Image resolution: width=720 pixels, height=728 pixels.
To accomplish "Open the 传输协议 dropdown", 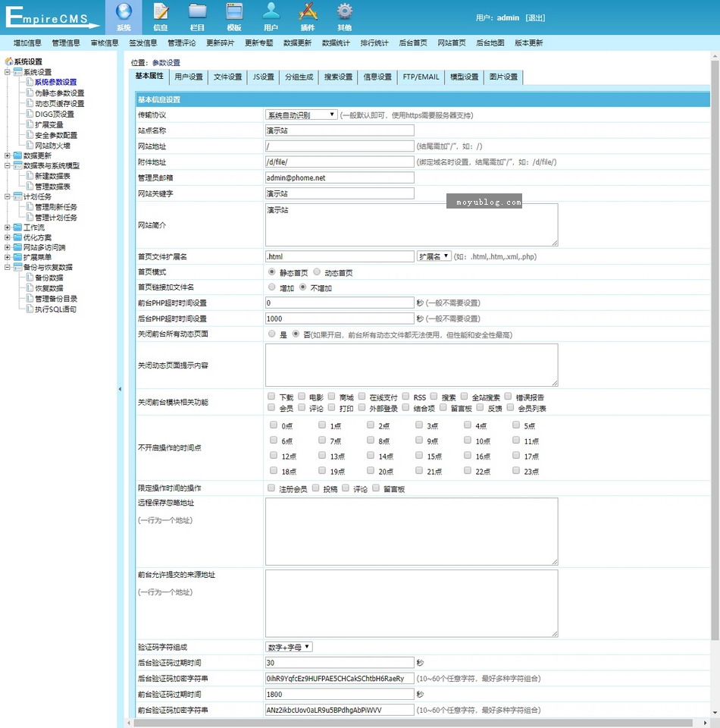I will coord(301,115).
